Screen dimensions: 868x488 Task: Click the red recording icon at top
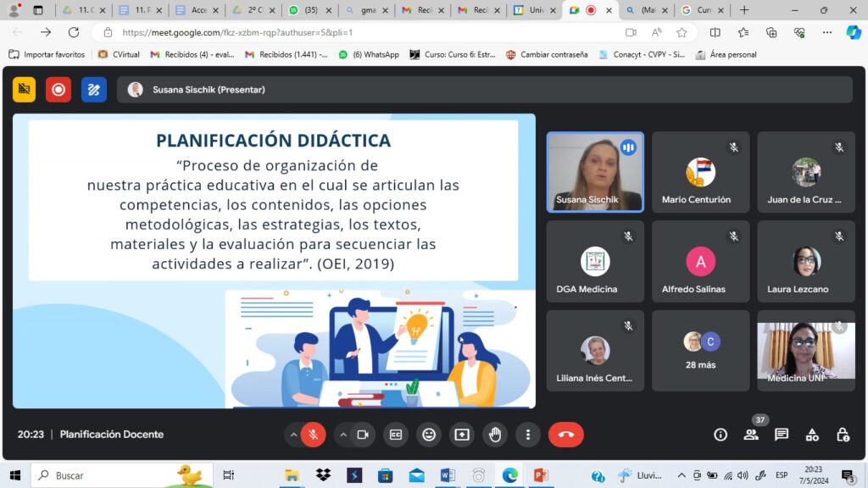point(58,89)
